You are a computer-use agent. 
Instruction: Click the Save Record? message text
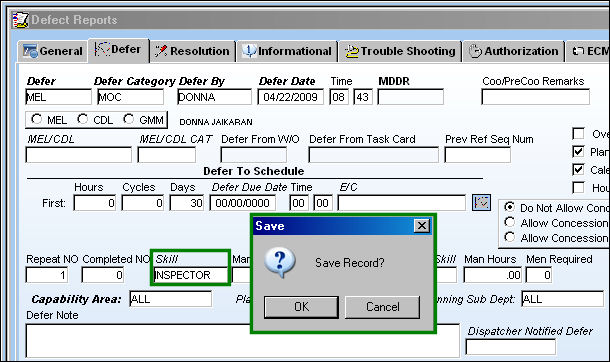click(349, 263)
